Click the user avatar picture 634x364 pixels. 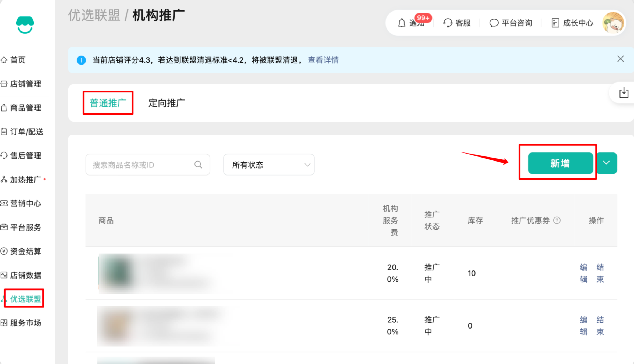pos(613,23)
